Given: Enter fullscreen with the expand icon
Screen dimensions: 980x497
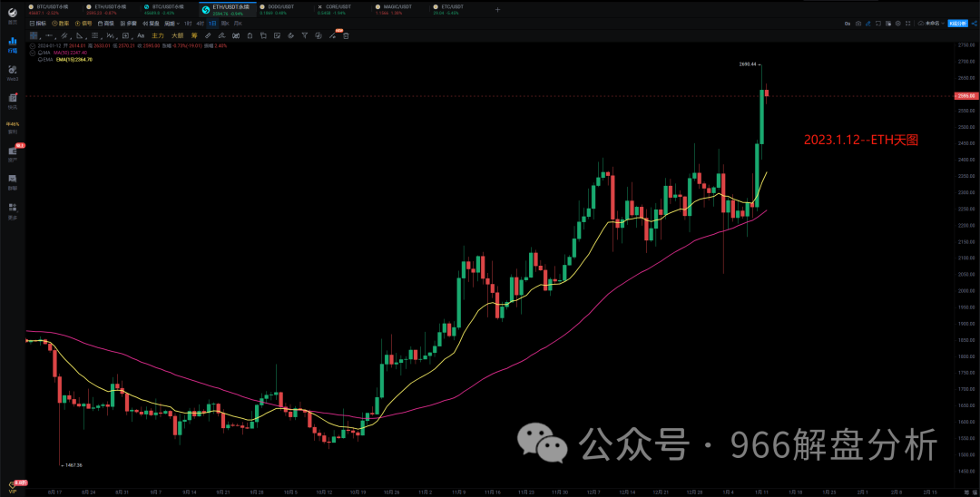Looking at the screenshot, I should (x=908, y=24).
